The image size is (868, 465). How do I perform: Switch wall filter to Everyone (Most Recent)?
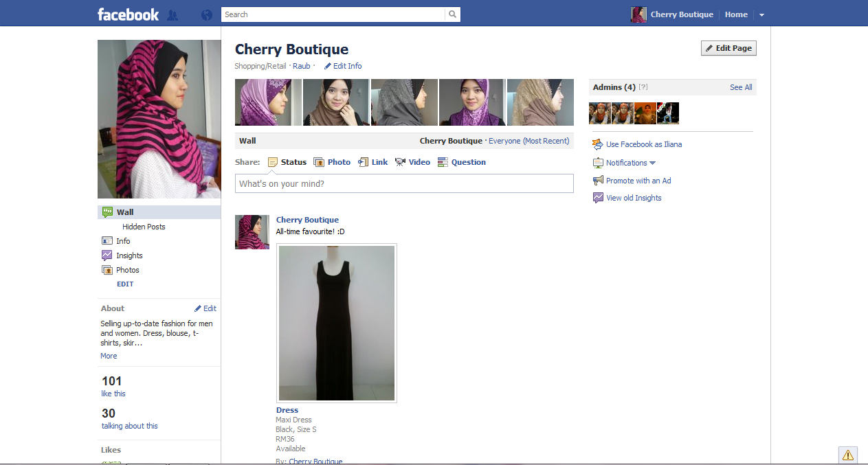pos(529,141)
